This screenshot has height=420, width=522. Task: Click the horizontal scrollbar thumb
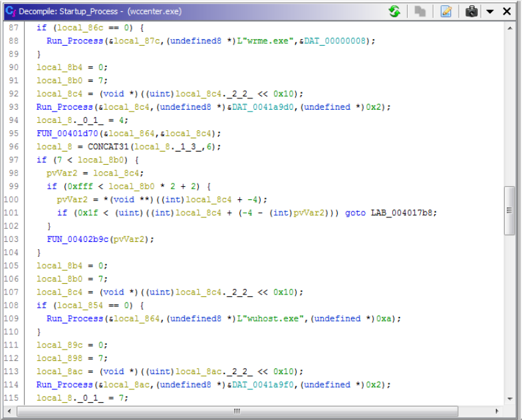[x=236, y=411]
